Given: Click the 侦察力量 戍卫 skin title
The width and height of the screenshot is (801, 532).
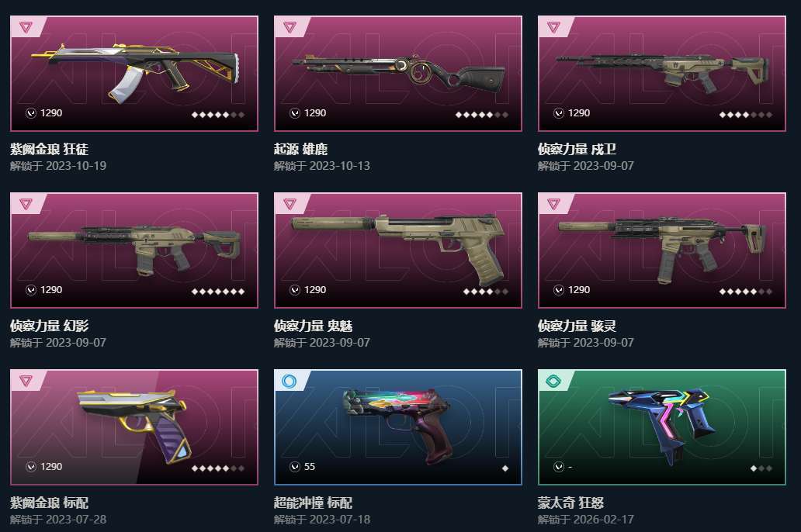Looking at the screenshot, I should click(577, 149).
